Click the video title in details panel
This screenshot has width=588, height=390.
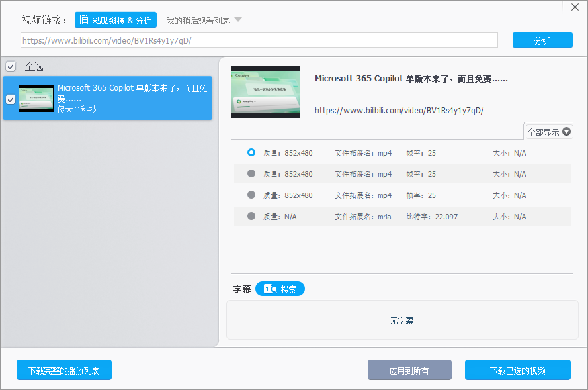[x=411, y=79]
